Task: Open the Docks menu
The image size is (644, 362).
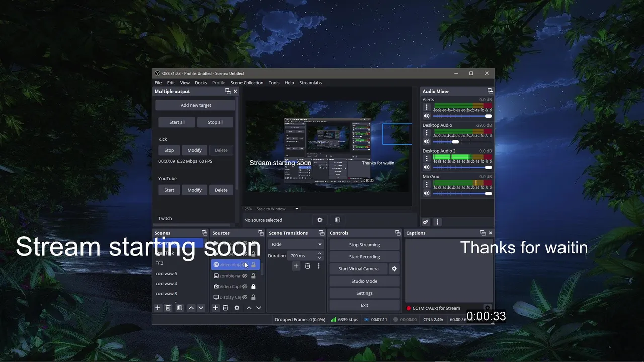Action: pyautogui.click(x=201, y=83)
